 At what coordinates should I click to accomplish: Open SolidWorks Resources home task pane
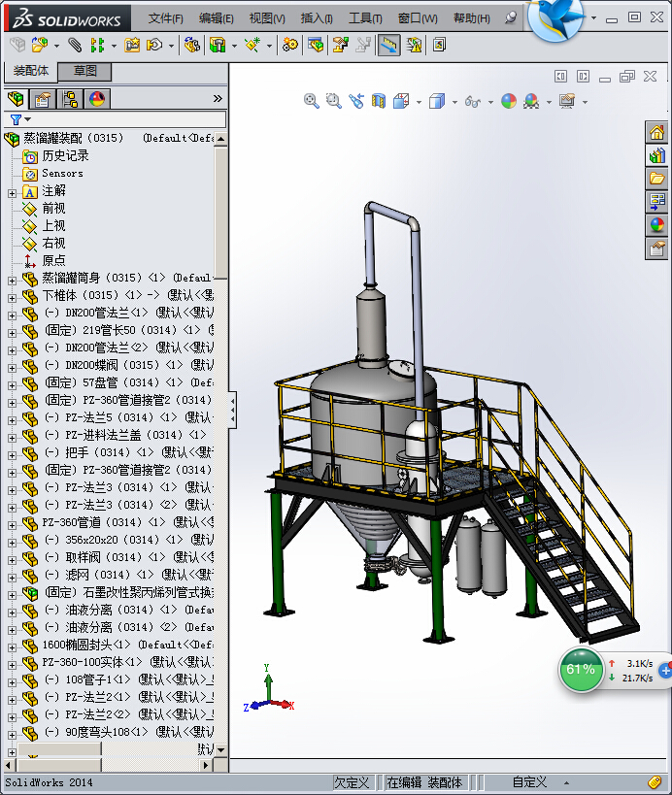(x=656, y=133)
